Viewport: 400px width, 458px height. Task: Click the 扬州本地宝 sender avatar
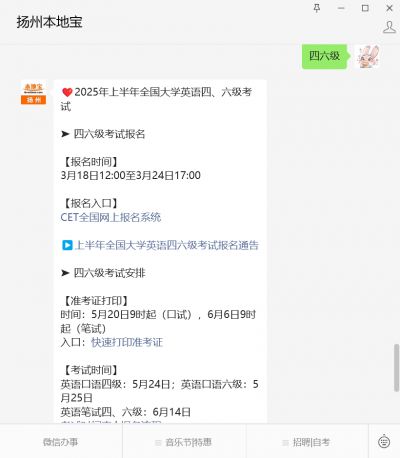coord(33,93)
